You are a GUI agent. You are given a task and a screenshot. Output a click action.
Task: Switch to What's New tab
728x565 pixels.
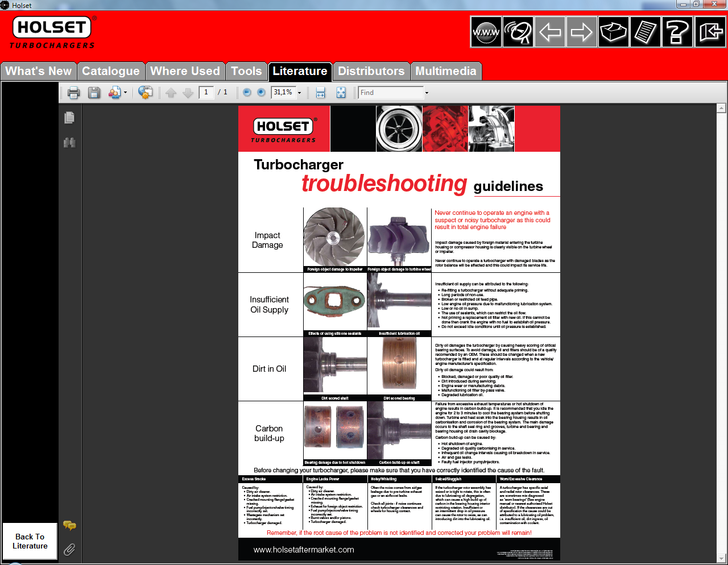pyautogui.click(x=39, y=71)
